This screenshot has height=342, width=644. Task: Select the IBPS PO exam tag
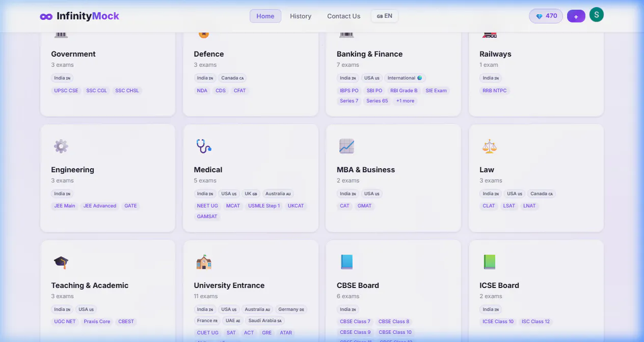[x=350, y=91]
